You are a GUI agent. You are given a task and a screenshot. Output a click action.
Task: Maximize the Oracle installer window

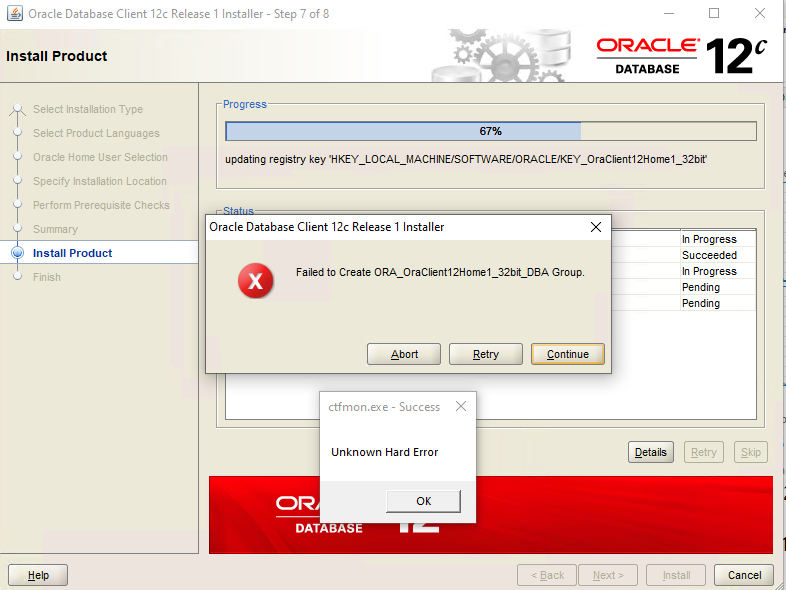click(714, 14)
